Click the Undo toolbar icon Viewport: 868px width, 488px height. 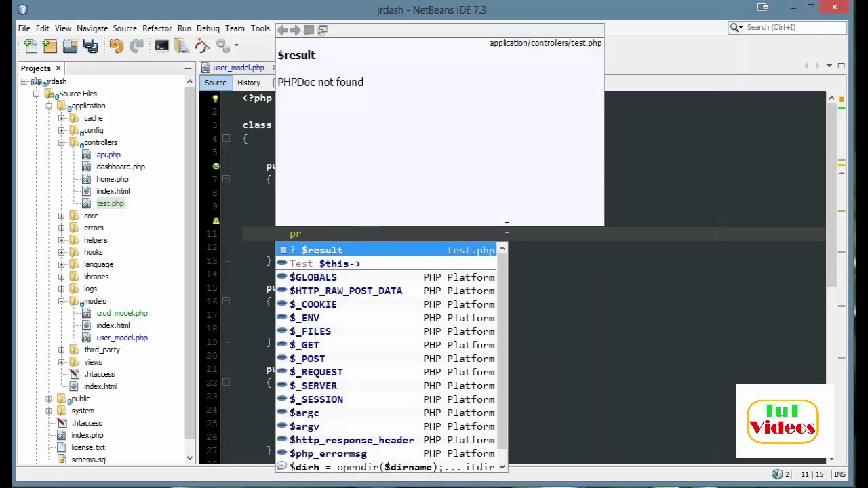[x=116, y=45]
